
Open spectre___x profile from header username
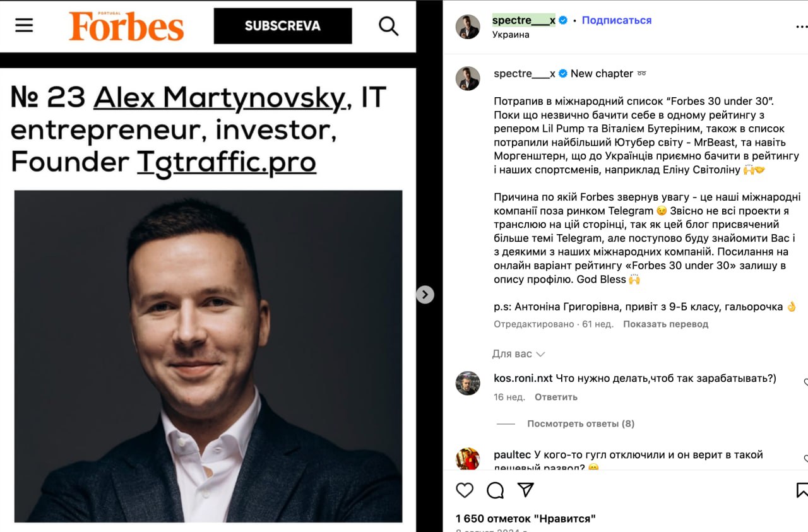click(x=523, y=20)
